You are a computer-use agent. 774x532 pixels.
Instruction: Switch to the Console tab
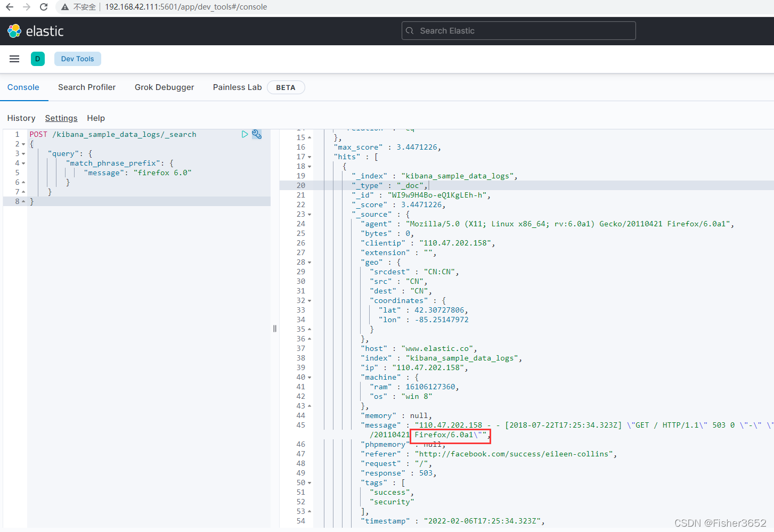(23, 87)
